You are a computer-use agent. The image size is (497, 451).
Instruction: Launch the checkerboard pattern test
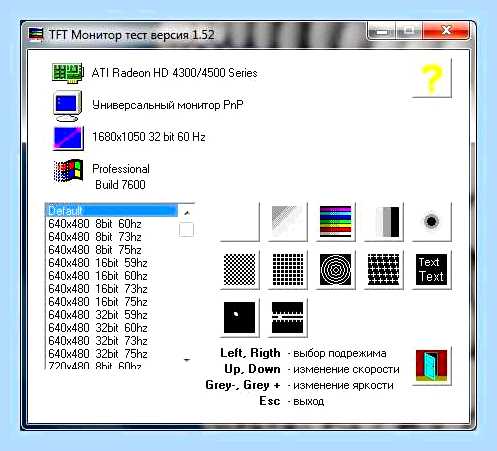[x=240, y=270]
